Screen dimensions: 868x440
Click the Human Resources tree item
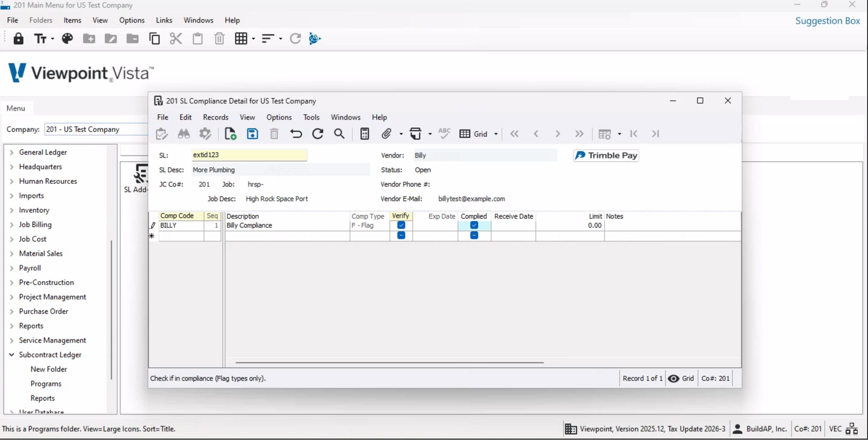pos(47,181)
